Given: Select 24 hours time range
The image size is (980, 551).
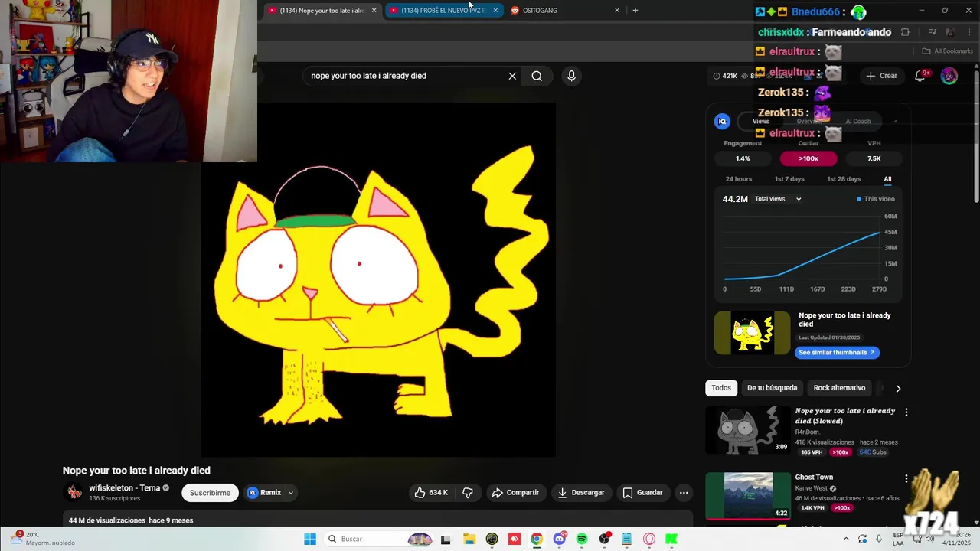Looking at the screenshot, I should coord(739,179).
